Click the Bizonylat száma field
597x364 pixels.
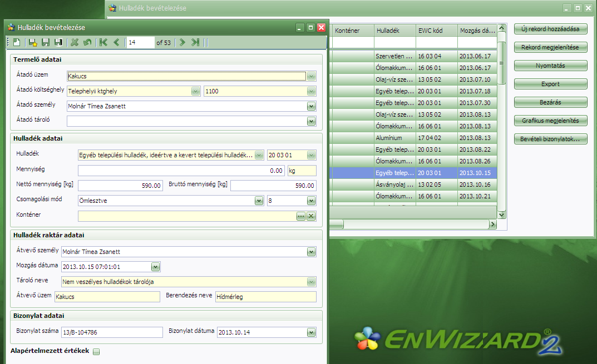coord(112,332)
